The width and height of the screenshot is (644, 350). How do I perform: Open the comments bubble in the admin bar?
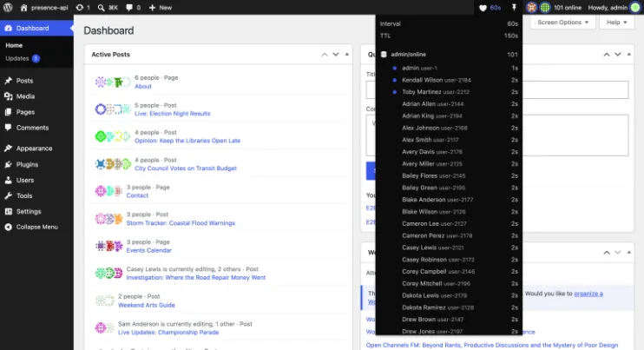pyautogui.click(x=133, y=8)
